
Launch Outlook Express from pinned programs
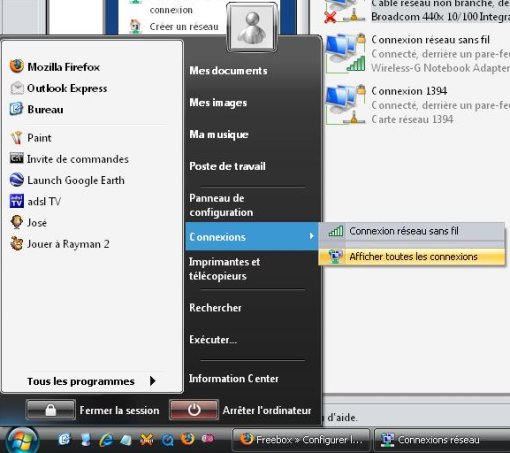(59, 88)
